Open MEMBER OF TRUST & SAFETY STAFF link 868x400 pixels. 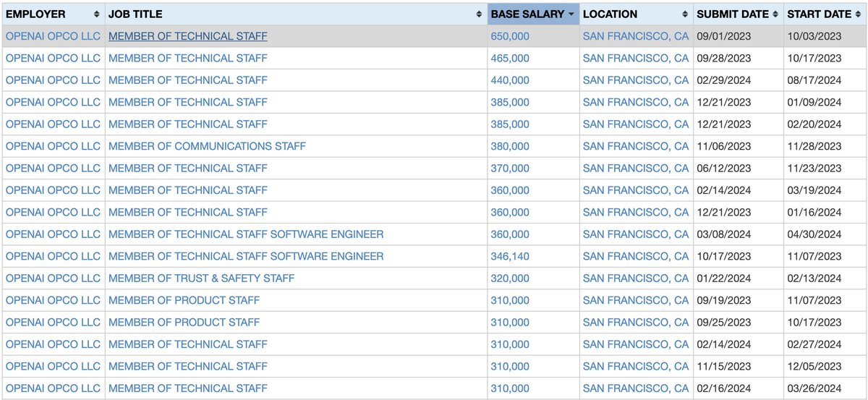point(201,278)
